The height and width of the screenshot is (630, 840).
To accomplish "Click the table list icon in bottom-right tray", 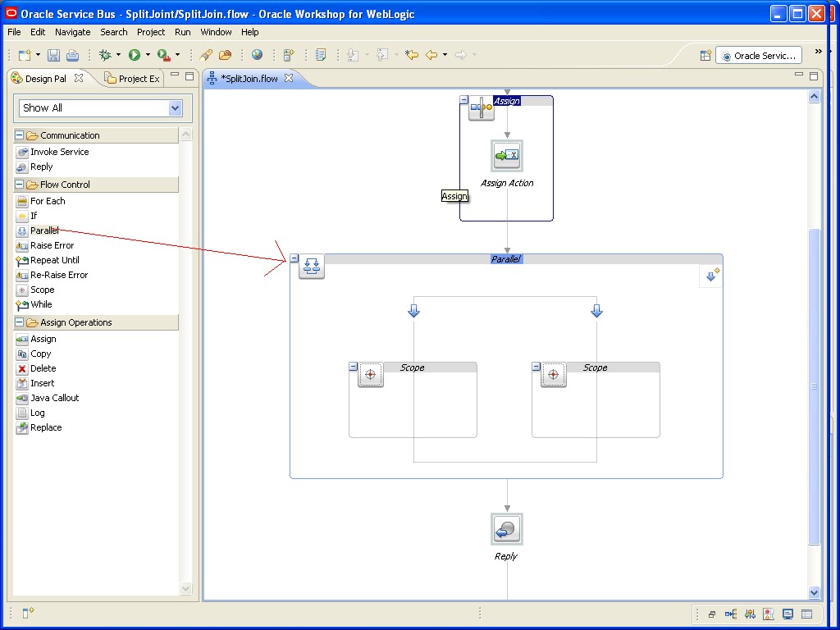I will click(807, 614).
